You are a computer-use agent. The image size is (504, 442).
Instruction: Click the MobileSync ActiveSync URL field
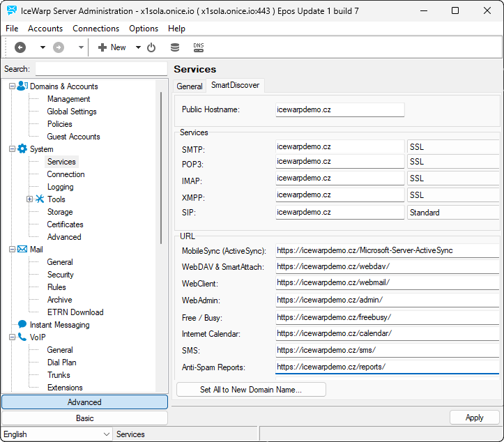(388, 250)
